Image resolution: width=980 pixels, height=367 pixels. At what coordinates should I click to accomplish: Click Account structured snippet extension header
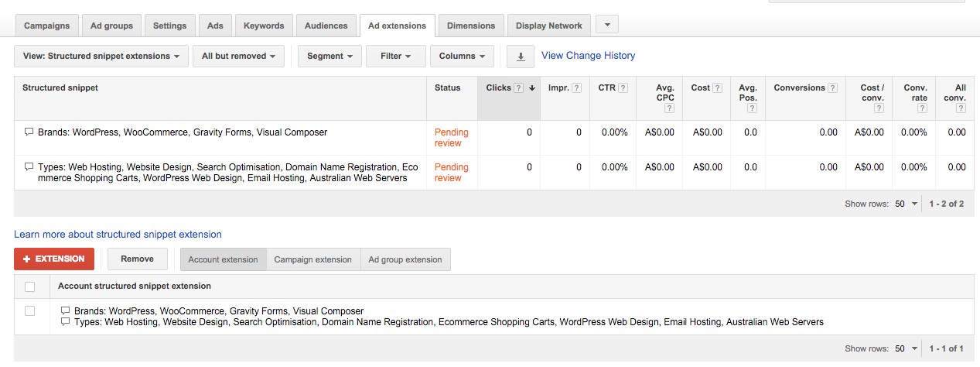coord(135,286)
